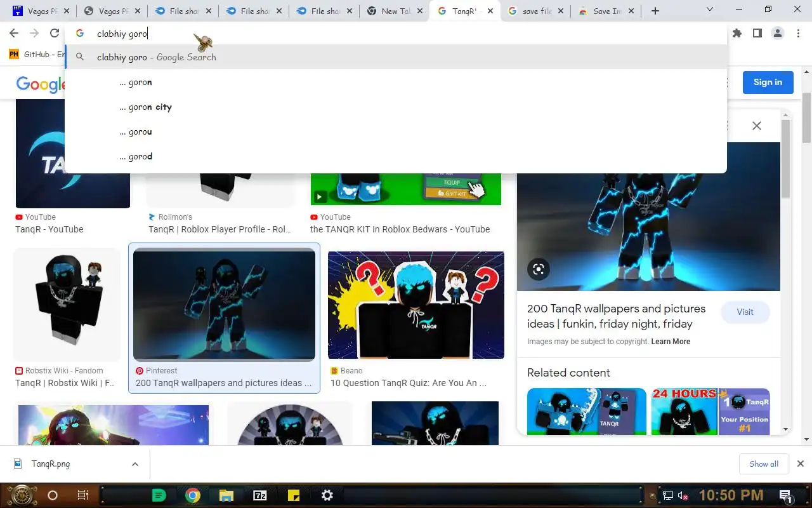812x508 pixels.
Task: Select 'clabhiy goro - Google Search' suggestion
Action: click(x=396, y=57)
